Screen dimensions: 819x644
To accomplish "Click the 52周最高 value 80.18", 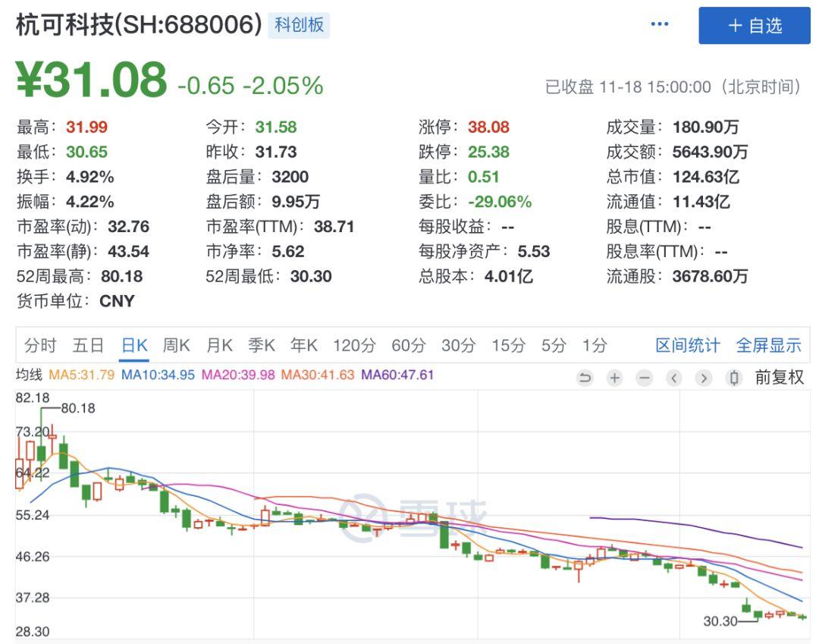I will pyautogui.click(x=121, y=276).
